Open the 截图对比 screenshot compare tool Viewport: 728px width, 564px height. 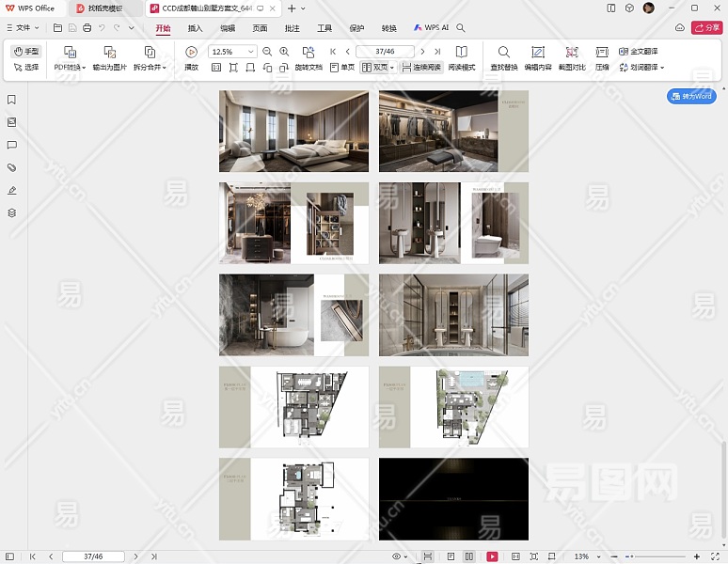(x=571, y=53)
